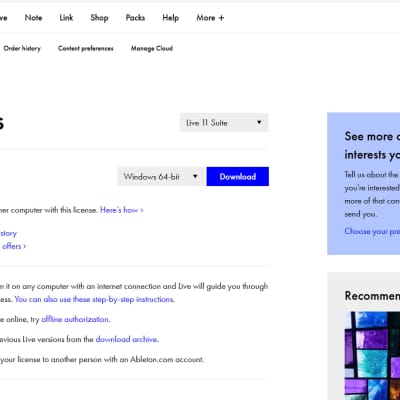Open the offline authorization link
Image resolution: width=400 pixels, height=400 pixels.
pyautogui.click(x=75, y=319)
